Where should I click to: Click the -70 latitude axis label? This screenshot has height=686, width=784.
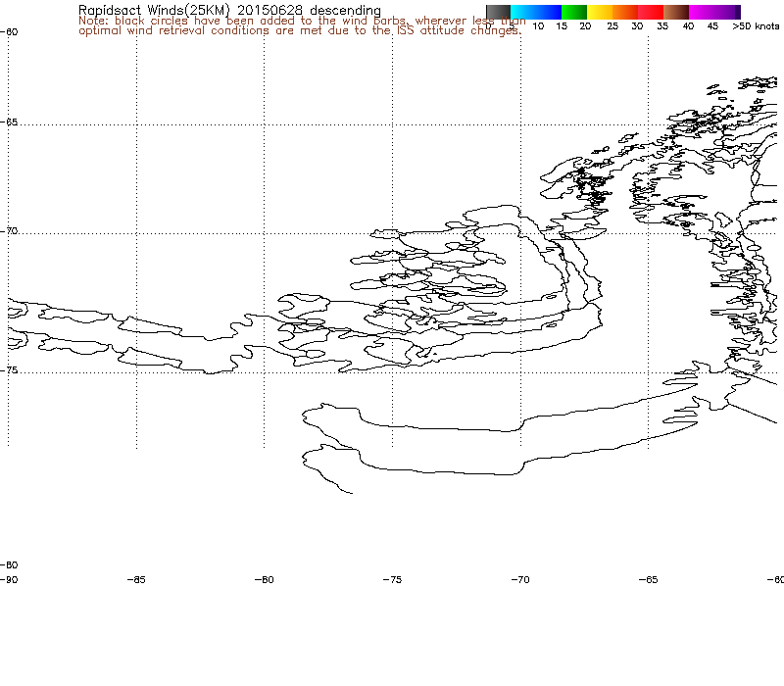coord(9,231)
